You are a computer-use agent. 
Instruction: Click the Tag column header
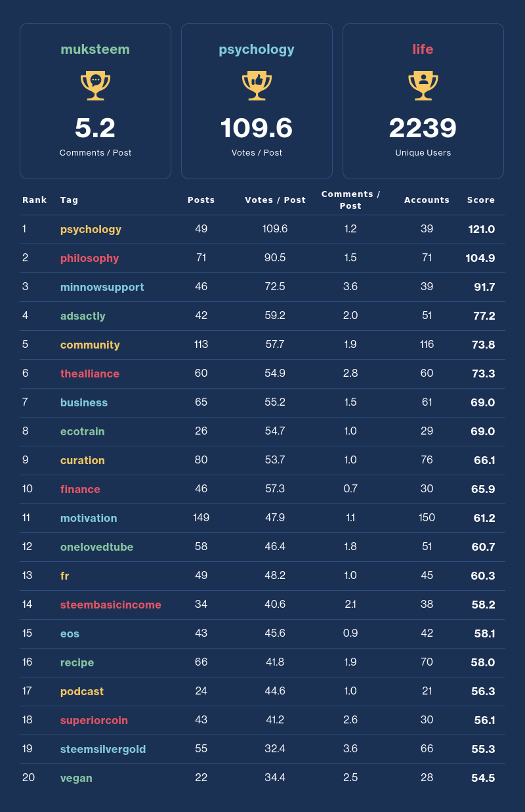[x=70, y=200]
